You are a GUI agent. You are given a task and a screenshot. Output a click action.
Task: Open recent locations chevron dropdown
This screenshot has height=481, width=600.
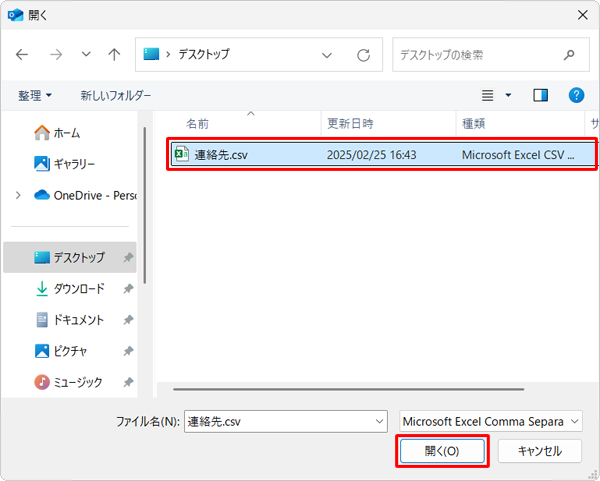click(86, 54)
